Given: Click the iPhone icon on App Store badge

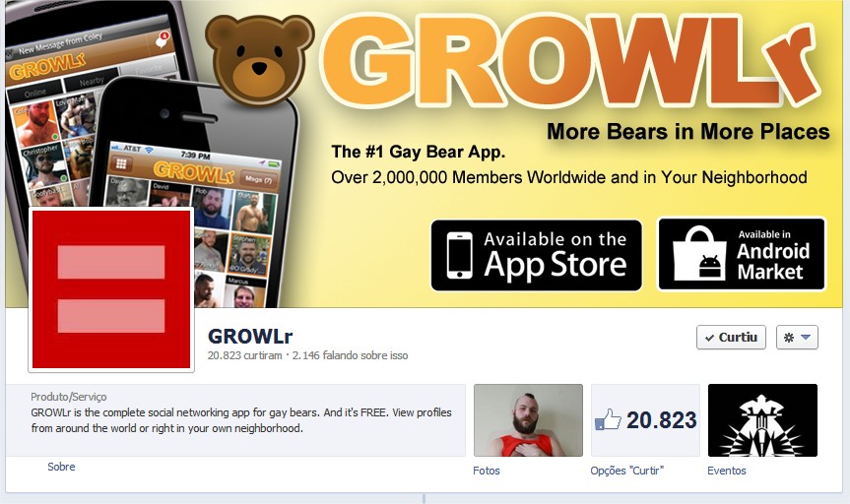Looking at the screenshot, I should (460, 255).
